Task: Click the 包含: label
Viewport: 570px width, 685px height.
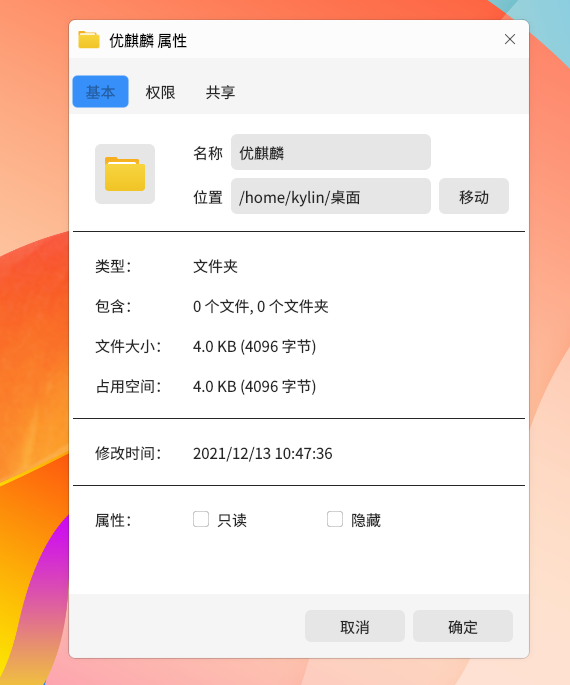Action: point(113,307)
